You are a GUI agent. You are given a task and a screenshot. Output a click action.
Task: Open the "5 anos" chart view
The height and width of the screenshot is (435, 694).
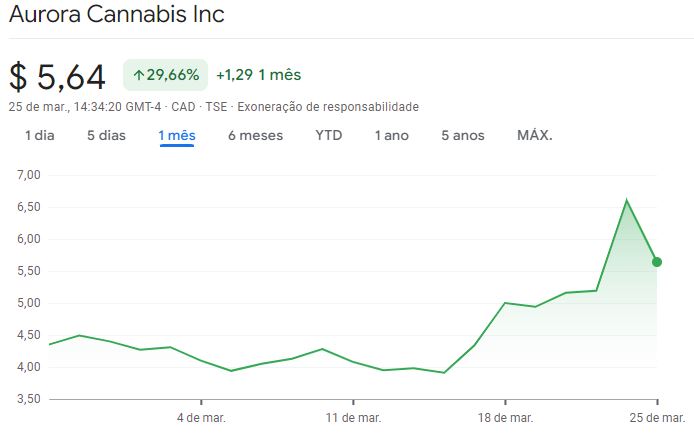(463, 135)
